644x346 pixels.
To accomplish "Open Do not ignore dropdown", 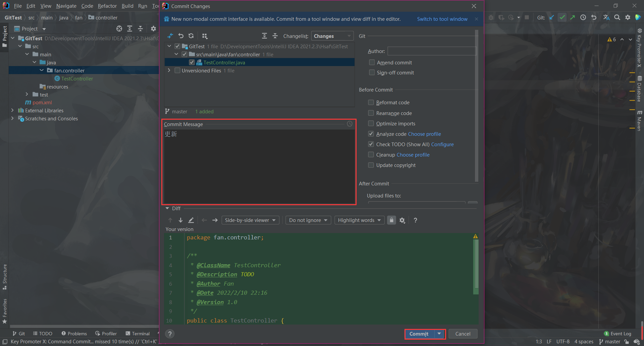I will click(308, 220).
